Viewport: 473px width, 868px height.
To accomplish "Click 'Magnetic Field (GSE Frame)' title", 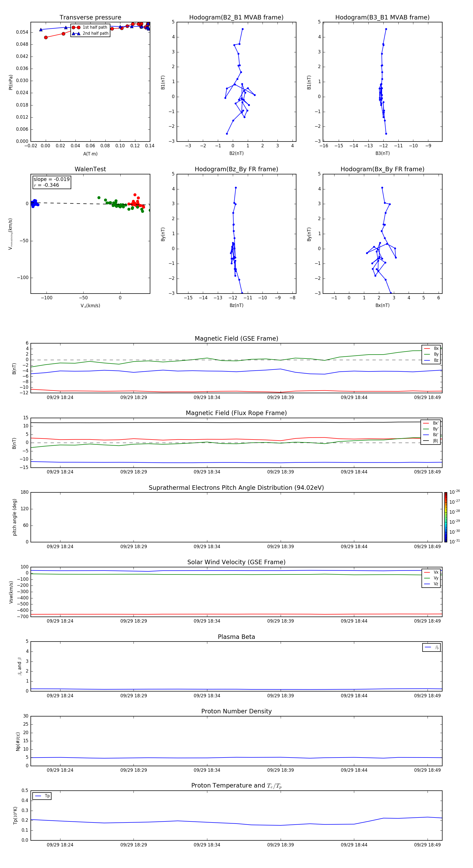I will pos(236,339).
